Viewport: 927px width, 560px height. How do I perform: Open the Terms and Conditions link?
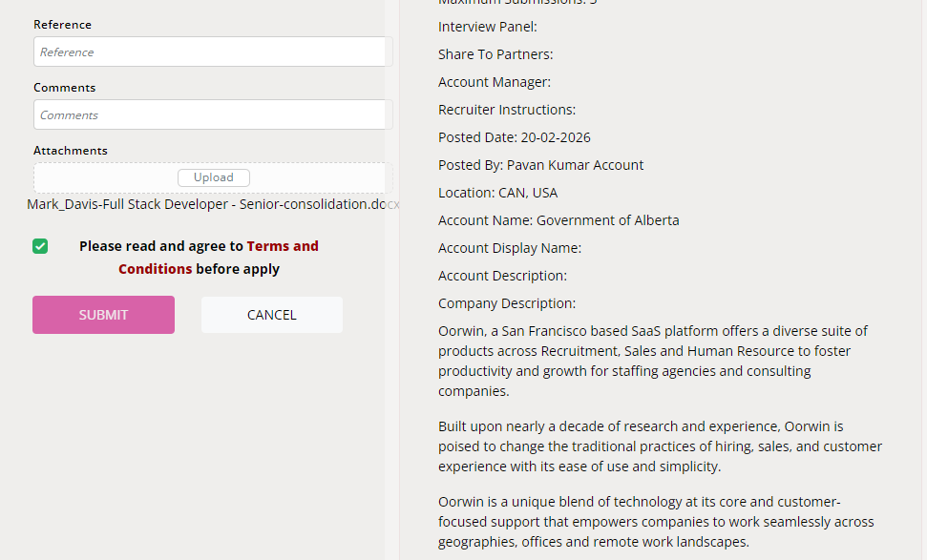283,246
